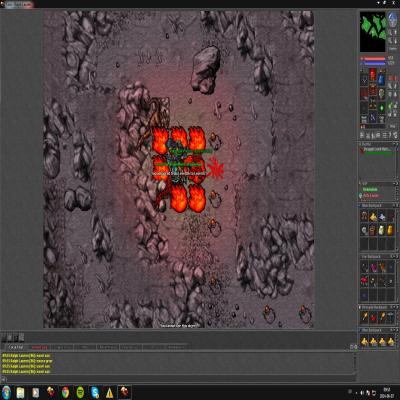This screenshot has width=400, height=400.
Task: Click the minimap compass globe
Action: click(392, 20)
